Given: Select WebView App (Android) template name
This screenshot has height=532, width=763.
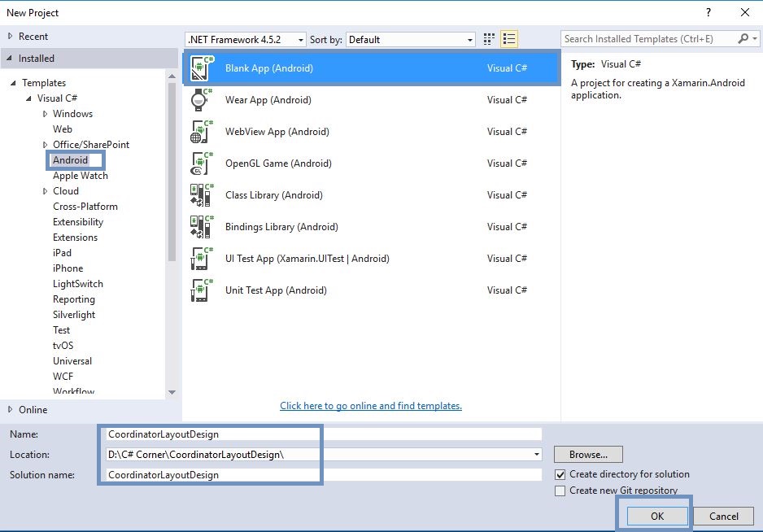Looking at the screenshot, I should pos(277,132).
